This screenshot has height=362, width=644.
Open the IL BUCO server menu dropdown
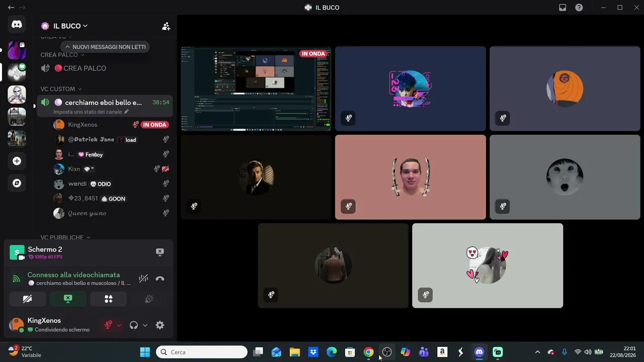70,26
